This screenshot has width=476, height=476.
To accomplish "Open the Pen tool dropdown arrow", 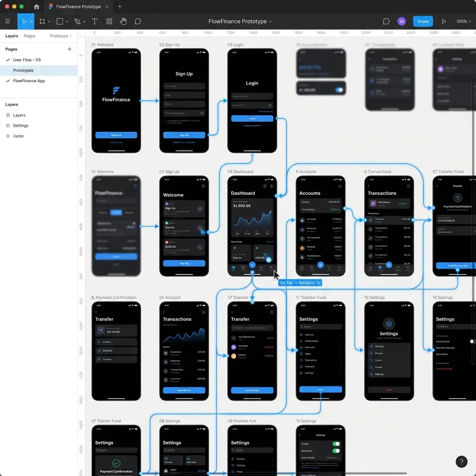I will 84,21.
